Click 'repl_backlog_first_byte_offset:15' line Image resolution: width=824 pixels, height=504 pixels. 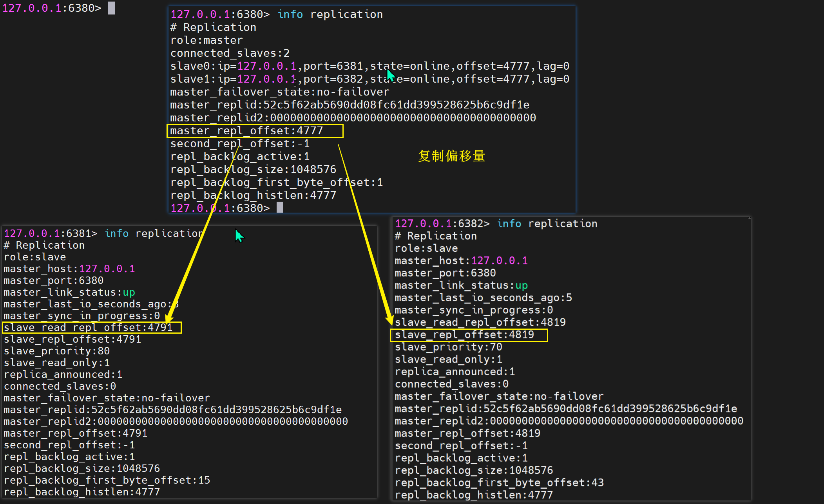click(107, 480)
